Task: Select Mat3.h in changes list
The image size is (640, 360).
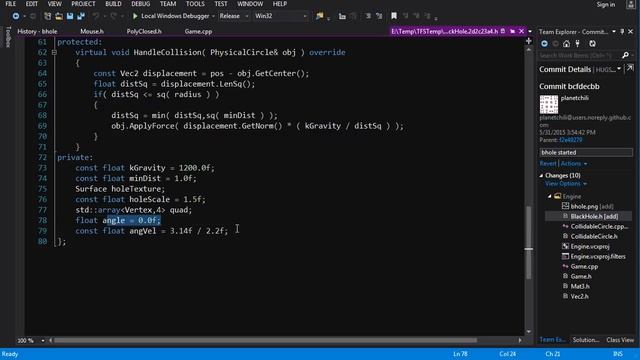Action: [576, 287]
